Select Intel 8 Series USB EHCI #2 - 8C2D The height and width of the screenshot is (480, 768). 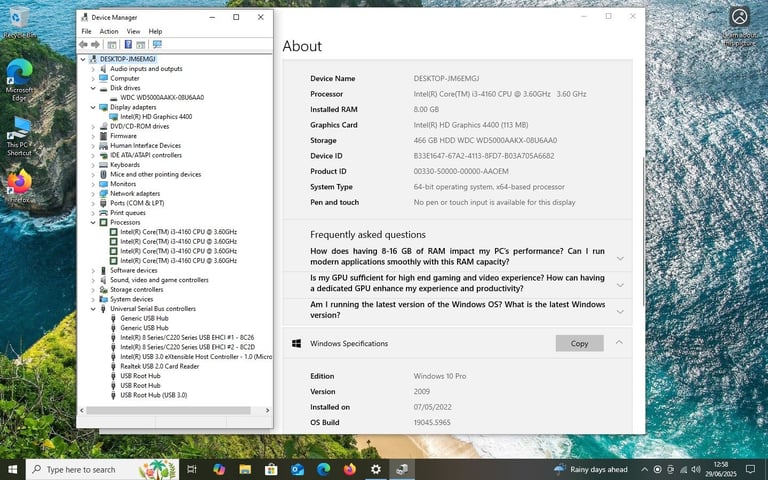[x=188, y=347]
